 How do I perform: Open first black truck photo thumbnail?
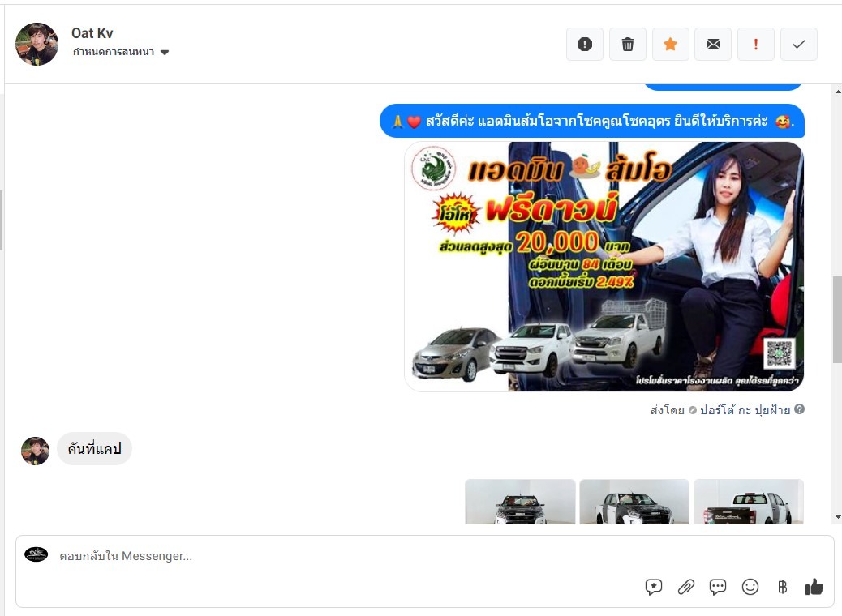(520, 502)
